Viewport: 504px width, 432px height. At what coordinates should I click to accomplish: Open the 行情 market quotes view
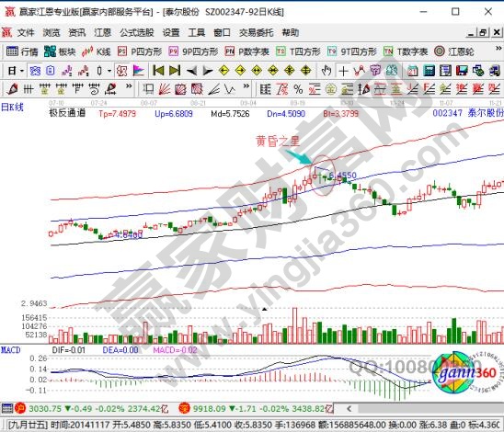(x=22, y=51)
